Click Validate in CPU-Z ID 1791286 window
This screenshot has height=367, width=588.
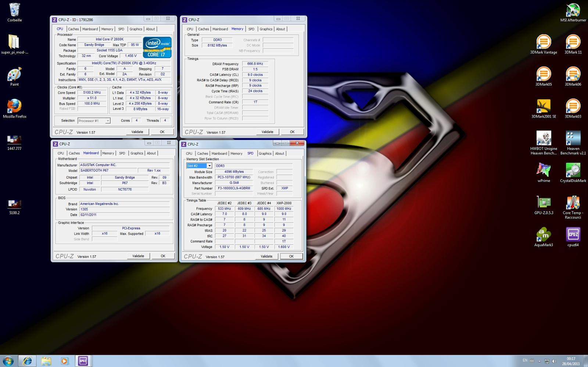137,132
